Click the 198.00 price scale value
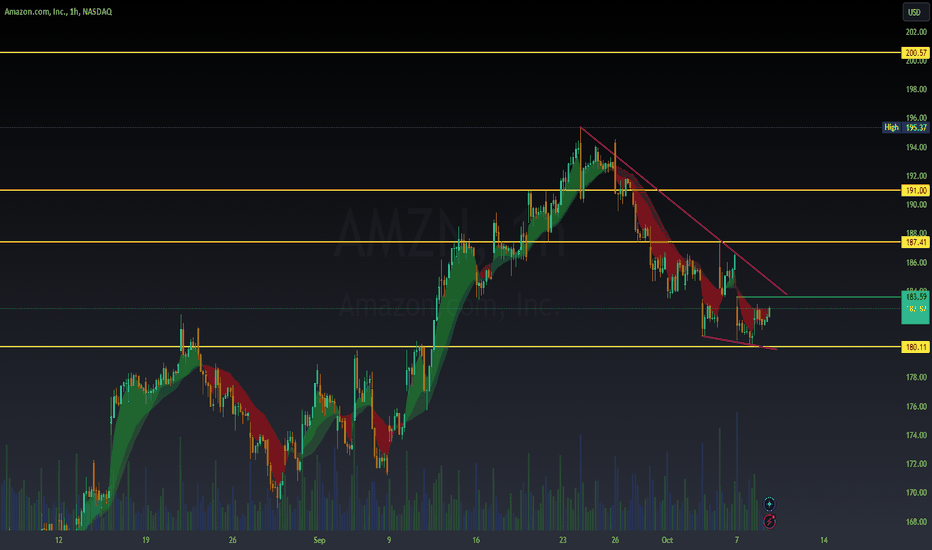 pyautogui.click(x=916, y=89)
